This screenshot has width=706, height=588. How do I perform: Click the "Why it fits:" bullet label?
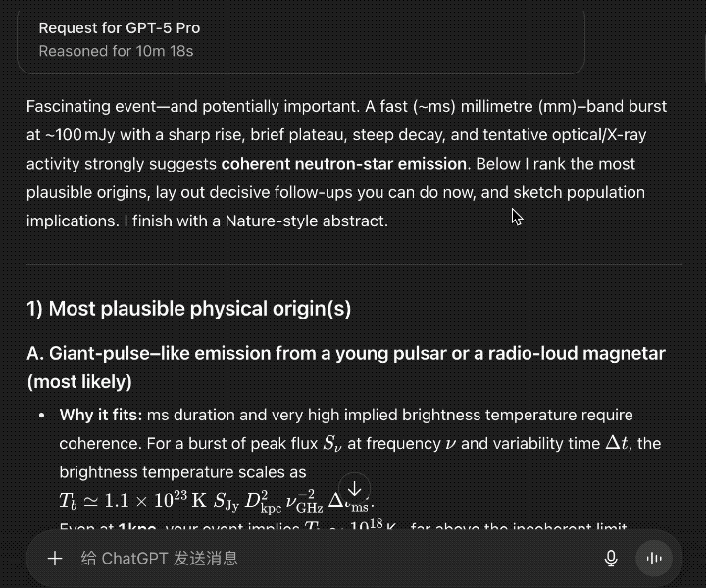100,416
